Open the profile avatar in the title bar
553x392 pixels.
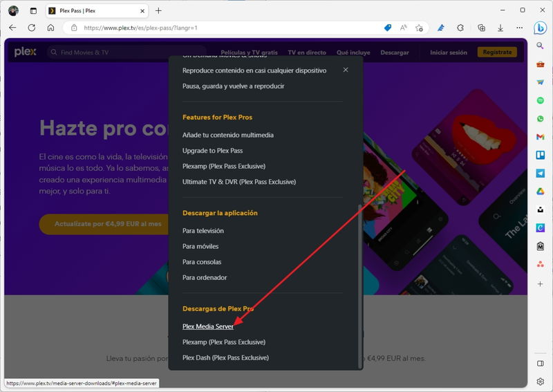pyautogui.click(x=13, y=10)
